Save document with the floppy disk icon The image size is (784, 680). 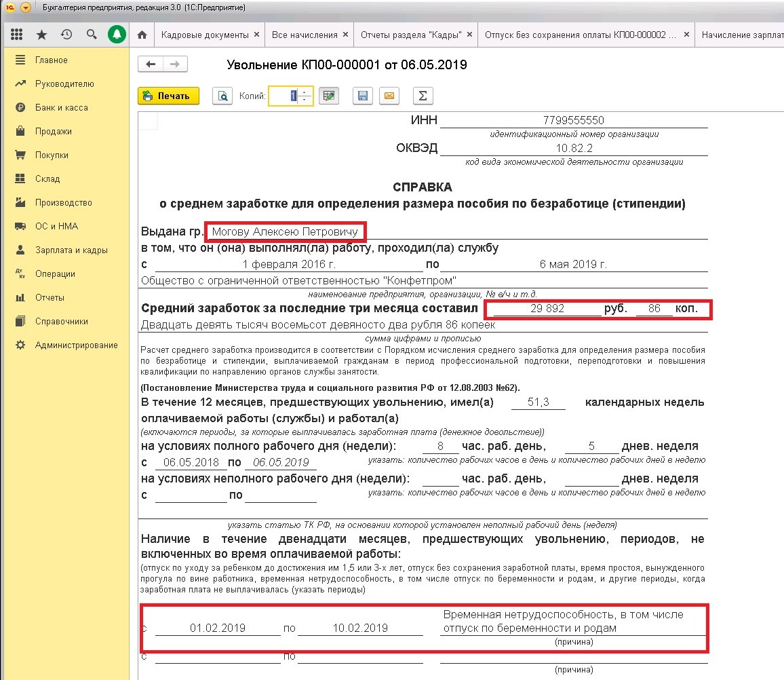pyautogui.click(x=363, y=96)
